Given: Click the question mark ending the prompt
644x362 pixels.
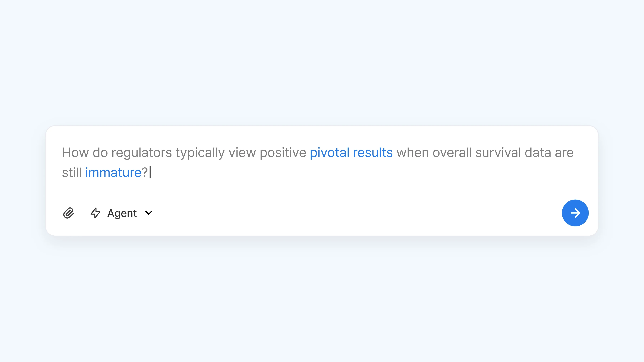Looking at the screenshot, I should click(145, 172).
